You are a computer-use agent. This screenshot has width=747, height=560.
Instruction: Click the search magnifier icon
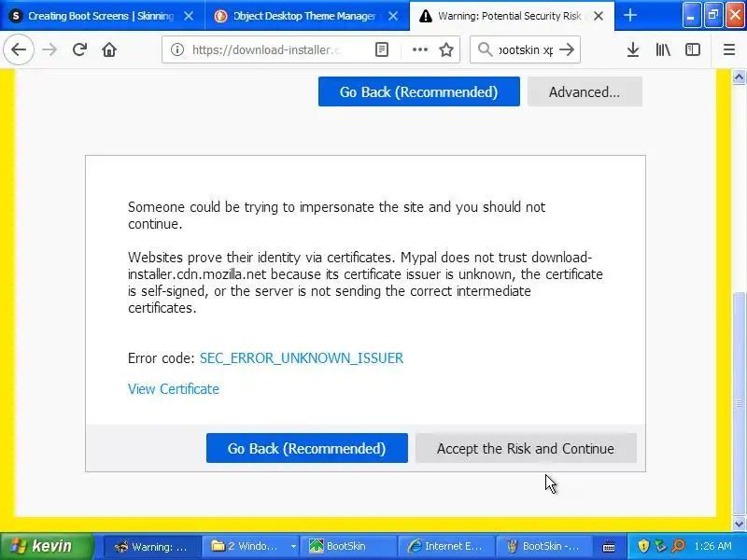(x=485, y=49)
